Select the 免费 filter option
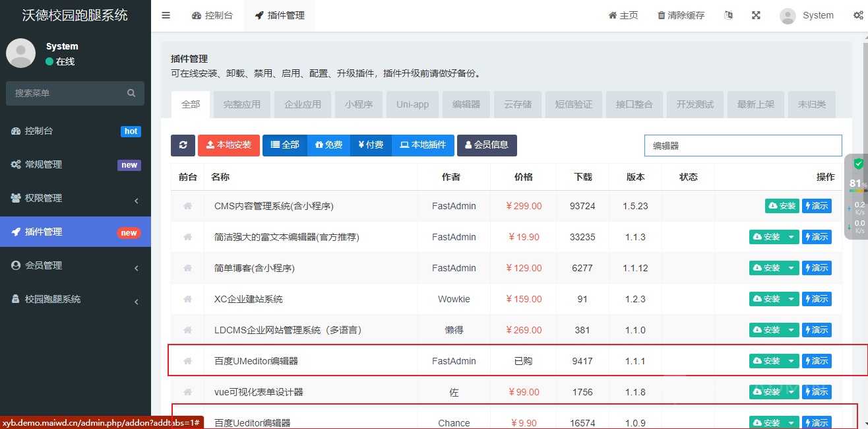The height and width of the screenshot is (429, 868). tap(328, 145)
